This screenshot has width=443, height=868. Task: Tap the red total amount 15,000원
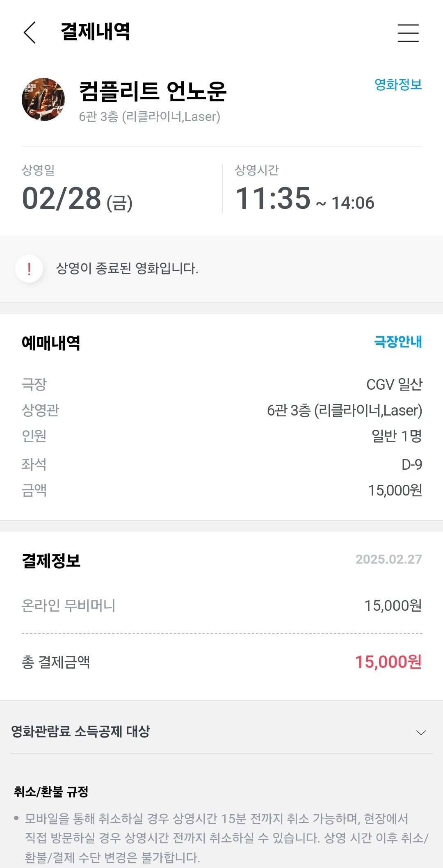coord(388,662)
